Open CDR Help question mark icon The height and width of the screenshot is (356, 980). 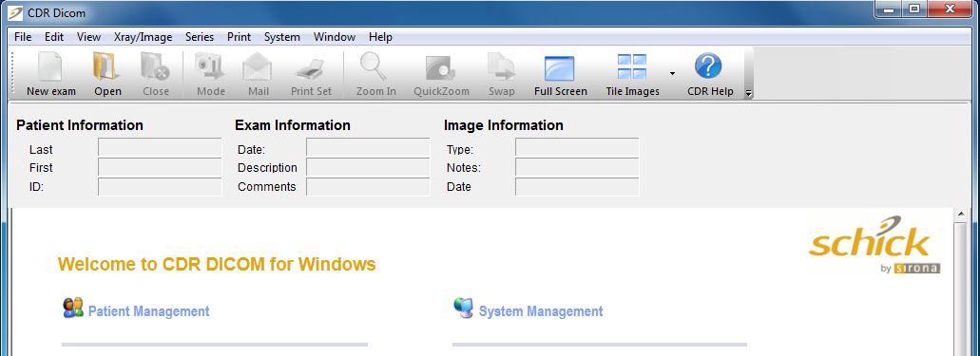pyautogui.click(x=708, y=66)
